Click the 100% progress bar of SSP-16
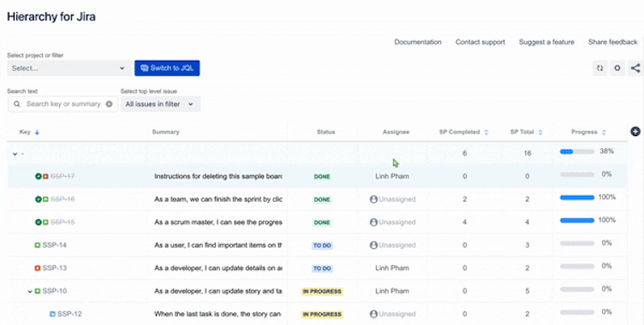The width and height of the screenshot is (644, 325). point(577,198)
